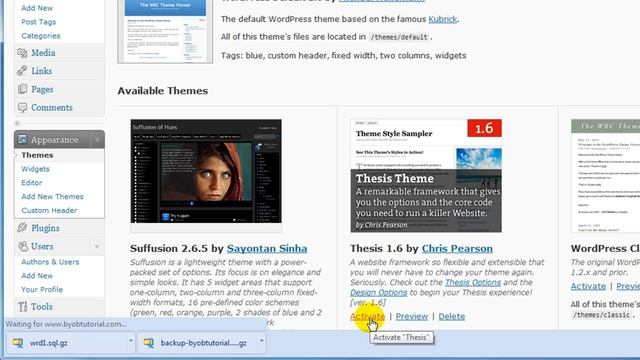This screenshot has width=640, height=360.
Task: Open the Plugins menu
Action: [45, 228]
